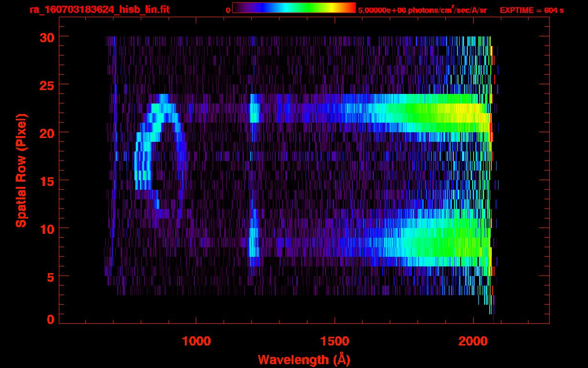Click the color bar gradient at the top
Viewport: 588px width, 368px height.
click(294, 8)
